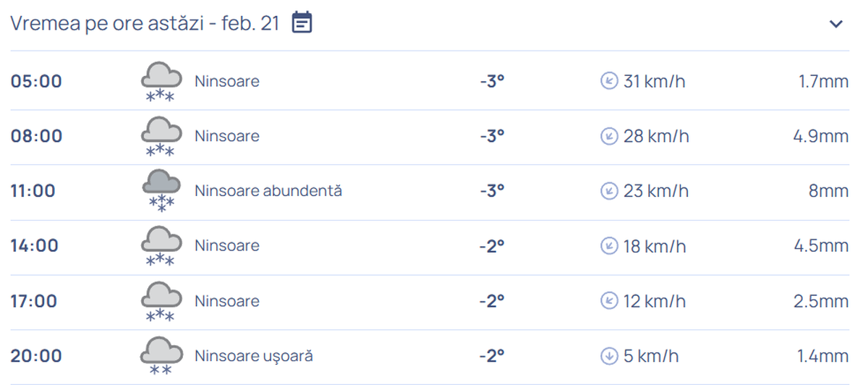
Task: Click the 'Ninsoare ușoară' description
Action: 254,356
